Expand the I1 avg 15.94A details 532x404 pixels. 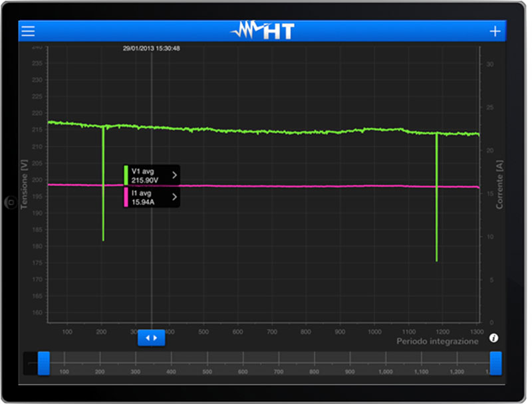point(174,197)
